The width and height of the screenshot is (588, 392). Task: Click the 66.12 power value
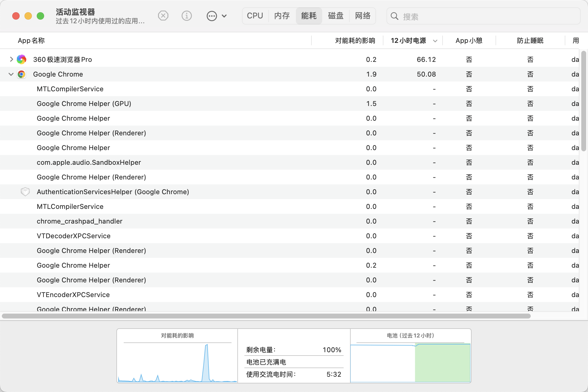tap(426, 59)
